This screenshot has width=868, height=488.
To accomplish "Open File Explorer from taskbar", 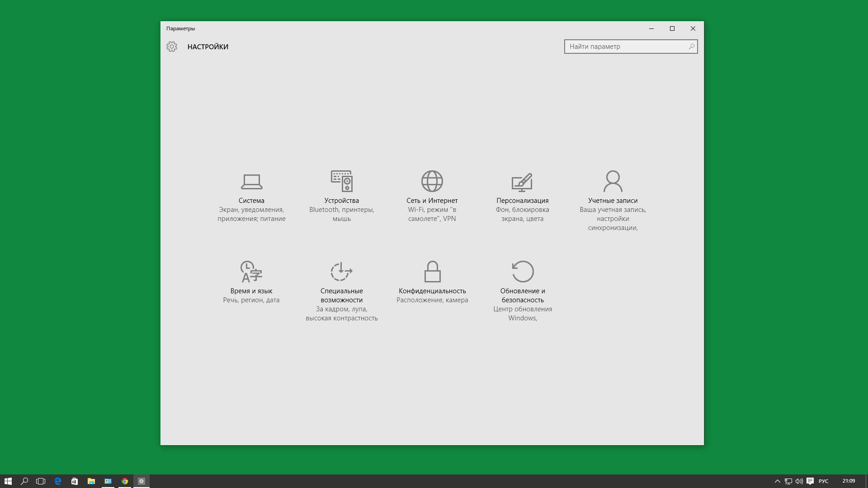I will click(x=91, y=481).
